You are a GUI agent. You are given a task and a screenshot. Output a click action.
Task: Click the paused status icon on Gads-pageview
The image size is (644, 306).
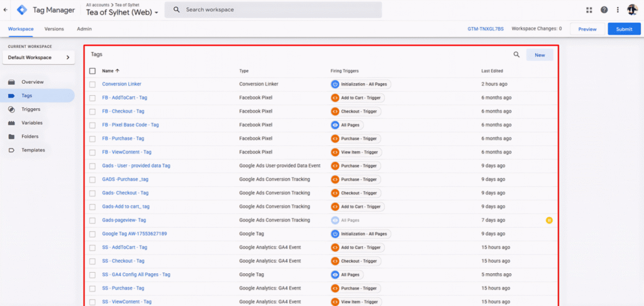click(549, 220)
